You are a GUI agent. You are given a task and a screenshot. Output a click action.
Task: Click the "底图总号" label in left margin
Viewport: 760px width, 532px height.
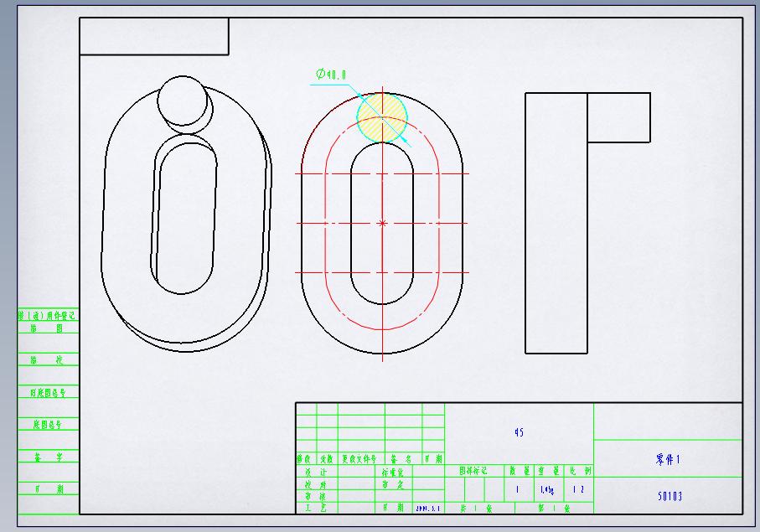click(48, 425)
